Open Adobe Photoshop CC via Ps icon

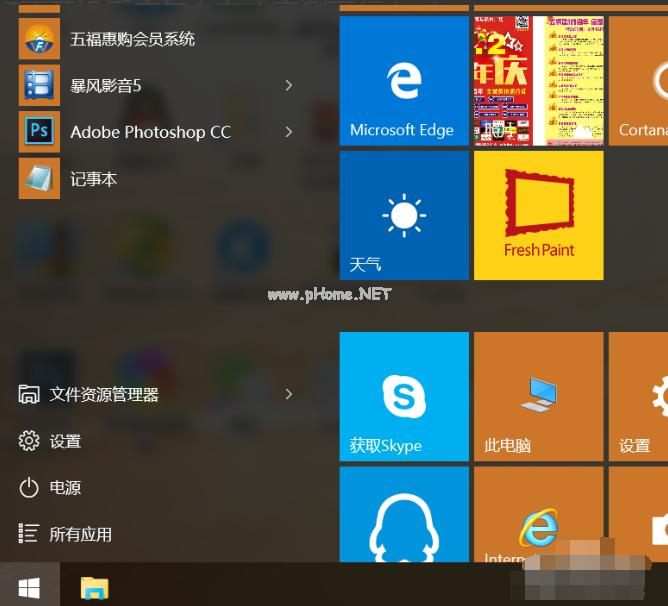coord(39,132)
